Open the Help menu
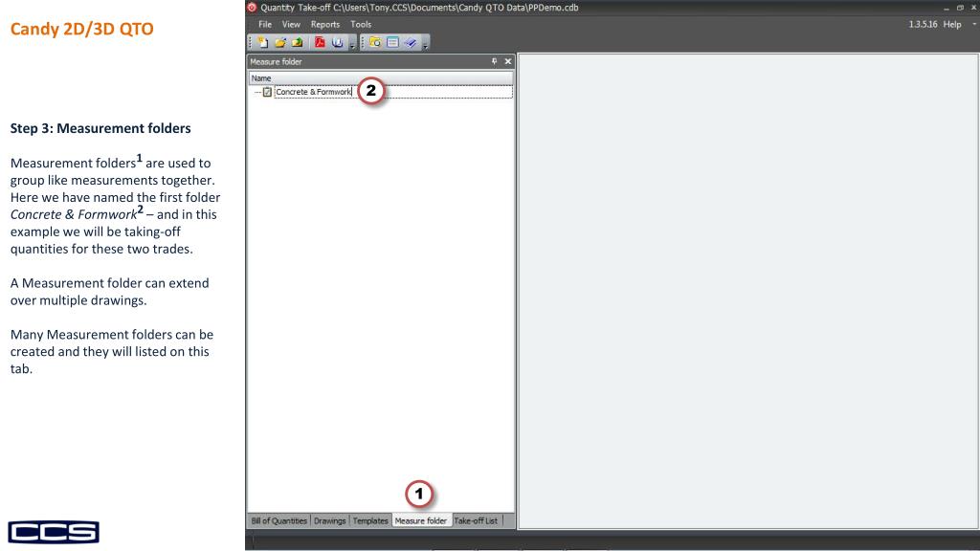This screenshot has width=980, height=551. pyautogui.click(x=952, y=24)
